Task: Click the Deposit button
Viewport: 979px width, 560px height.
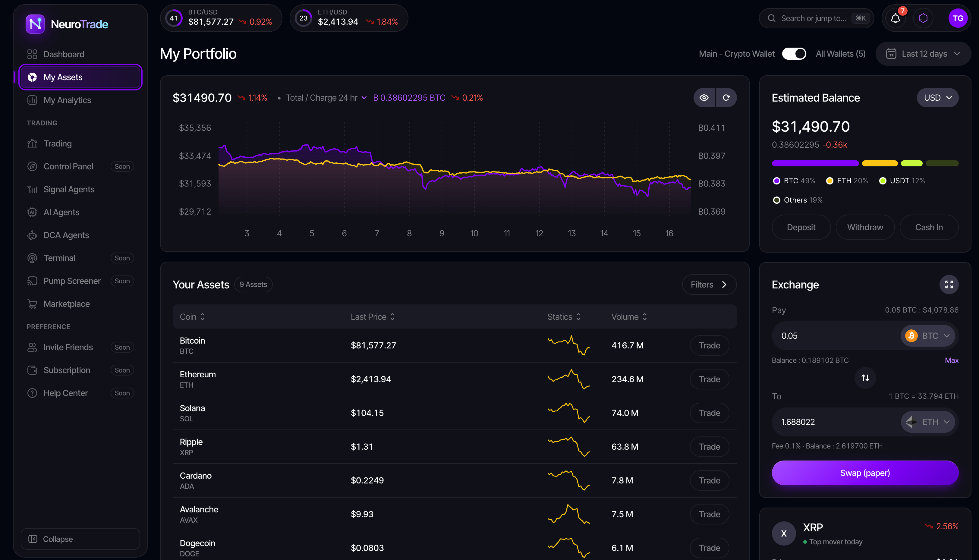Action: coord(801,227)
